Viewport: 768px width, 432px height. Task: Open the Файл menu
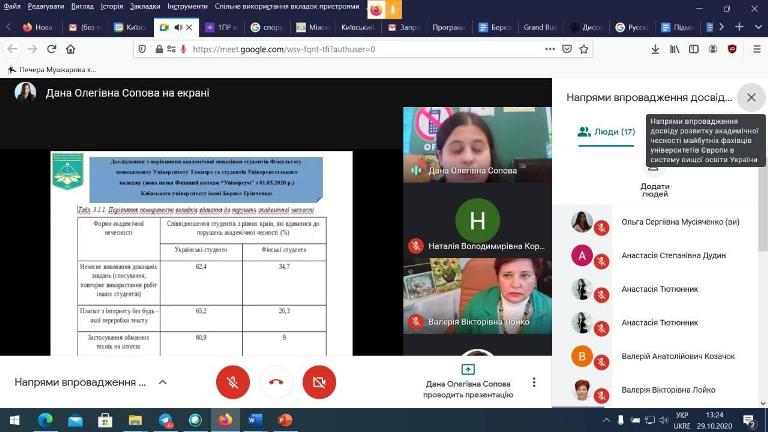tap(12, 6)
